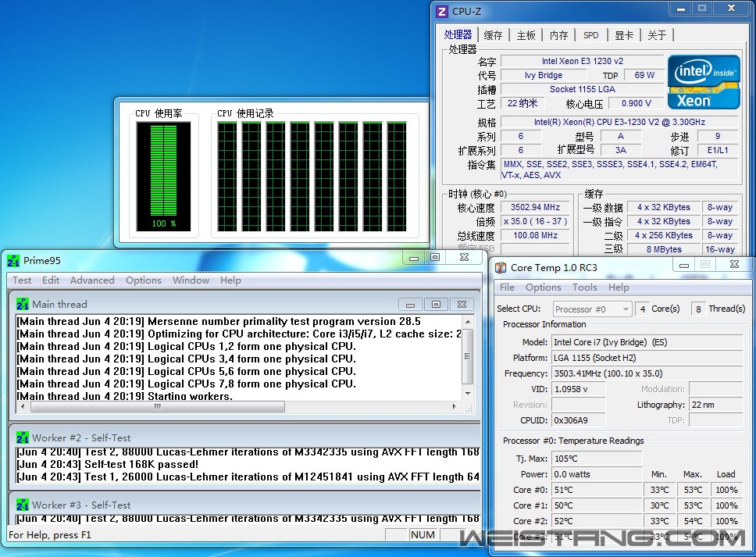Click the 插槽 value Socket 1155 LGA
The image size is (756, 557).
[x=583, y=89]
